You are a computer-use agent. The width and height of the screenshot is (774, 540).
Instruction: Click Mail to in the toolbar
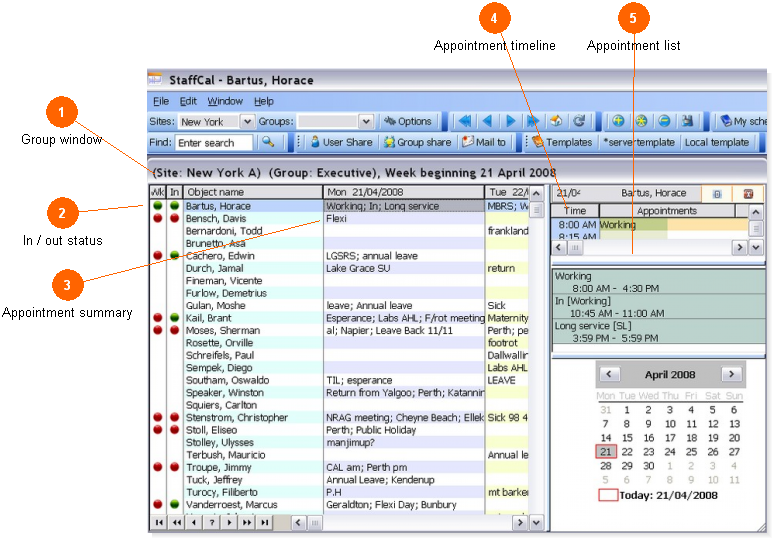point(484,142)
